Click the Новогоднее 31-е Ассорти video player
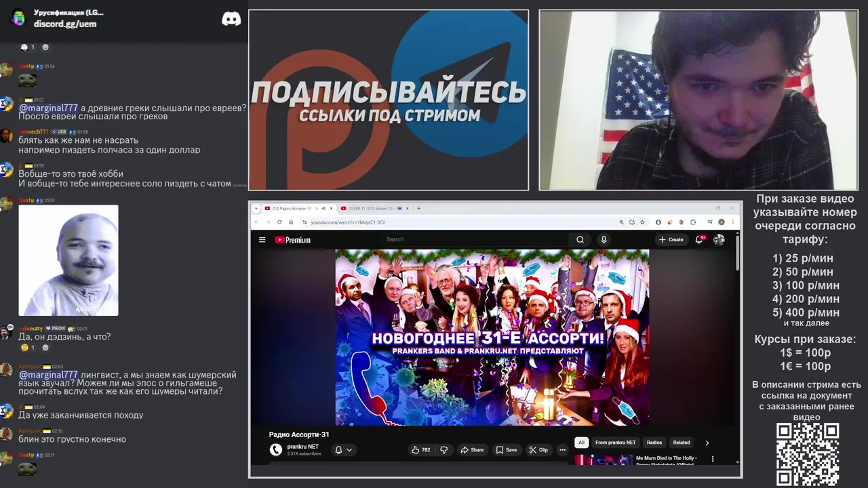 [x=492, y=337]
